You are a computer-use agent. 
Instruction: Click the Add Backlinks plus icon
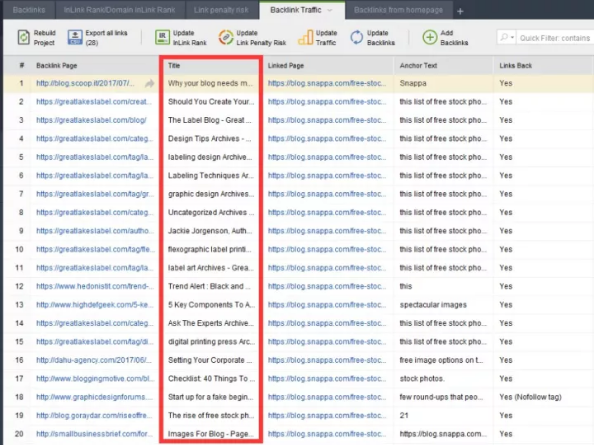[430, 38]
